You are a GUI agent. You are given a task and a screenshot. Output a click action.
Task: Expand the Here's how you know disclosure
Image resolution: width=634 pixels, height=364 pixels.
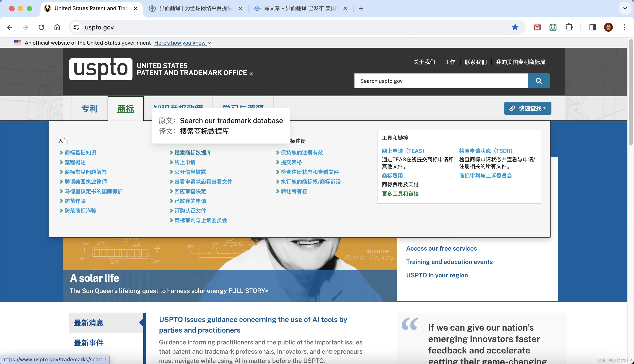pos(182,43)
